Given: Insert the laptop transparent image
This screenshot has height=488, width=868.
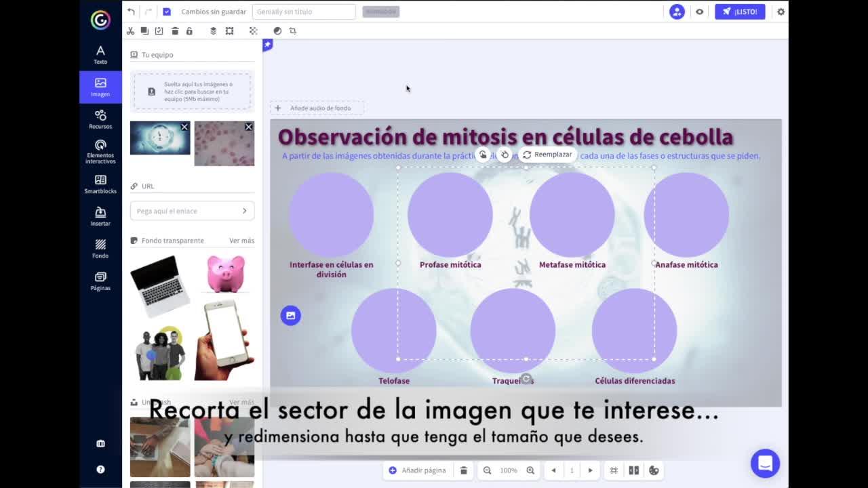Looking at the screenshot, I should click(160, 285).
